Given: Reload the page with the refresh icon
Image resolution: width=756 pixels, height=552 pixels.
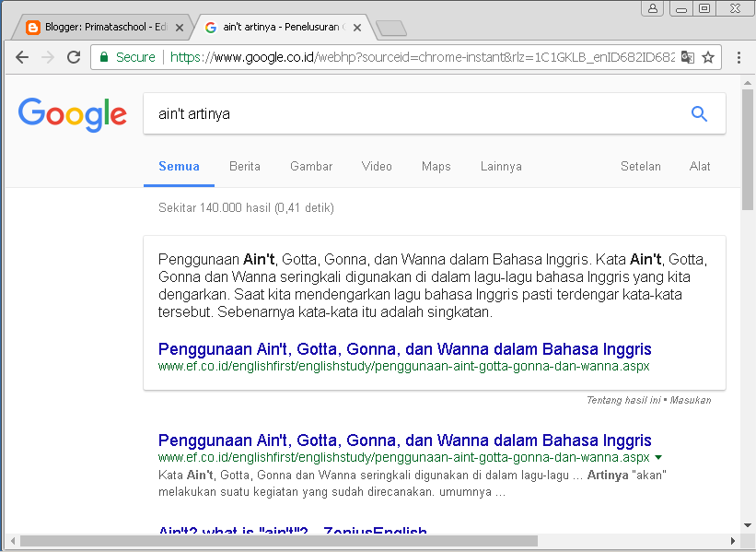Looking at the screenshot, I should (74, 57).
